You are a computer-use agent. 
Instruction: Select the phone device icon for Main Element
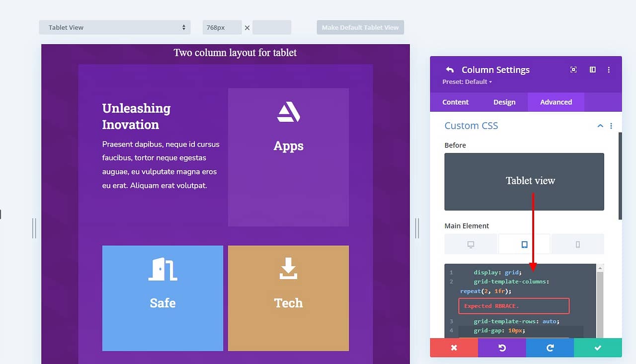[577, 244]
